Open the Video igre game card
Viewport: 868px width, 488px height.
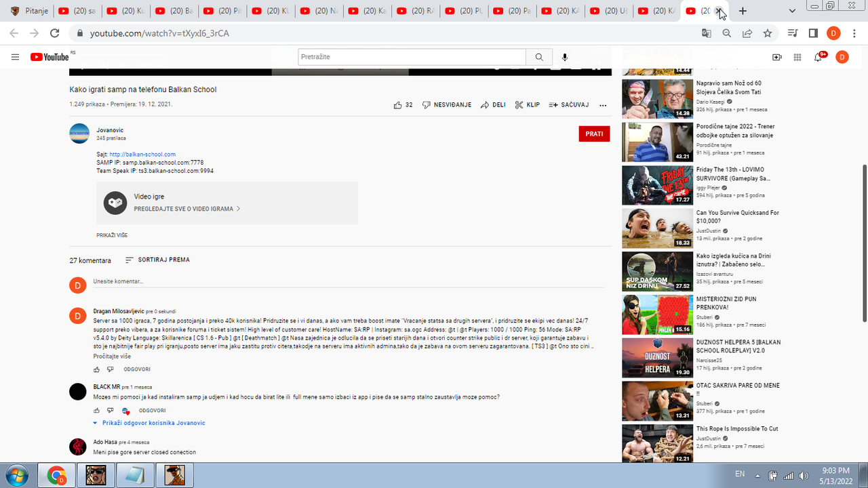(x=226, y=203)
